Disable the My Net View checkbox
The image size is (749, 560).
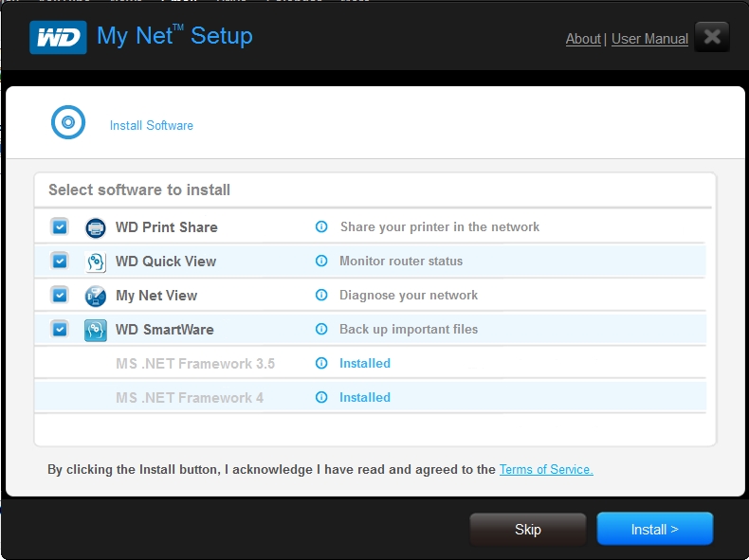click(x=60, y=295)
